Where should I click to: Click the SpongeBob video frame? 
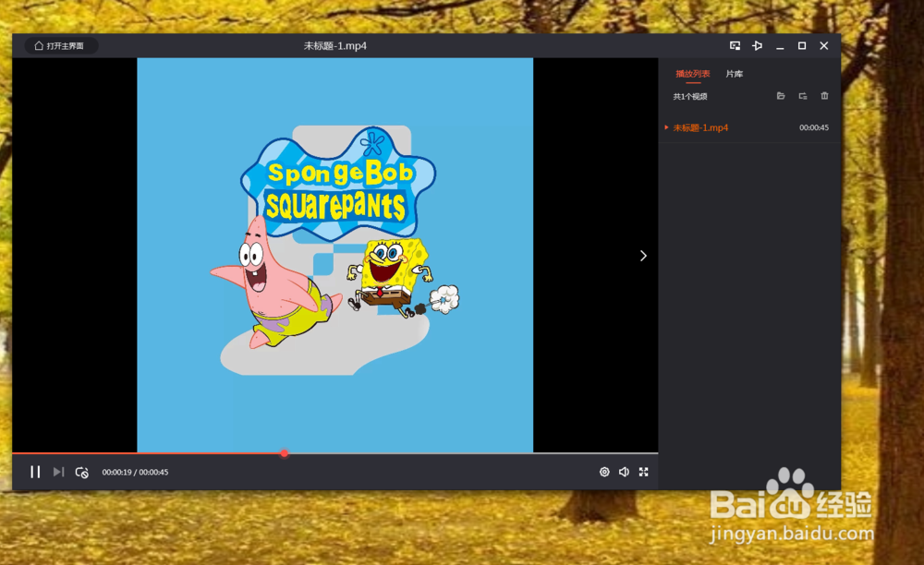pos(334,255)
